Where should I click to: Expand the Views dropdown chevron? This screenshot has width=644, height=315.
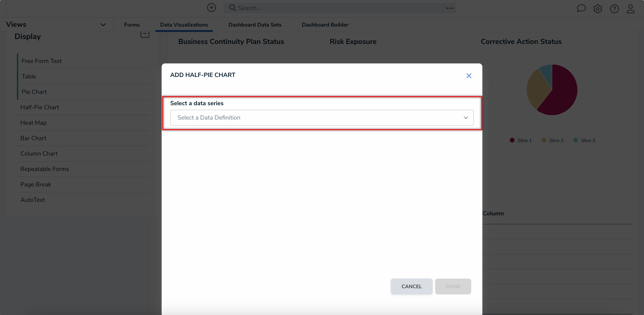pyautogui.click(x=103, y=24)
